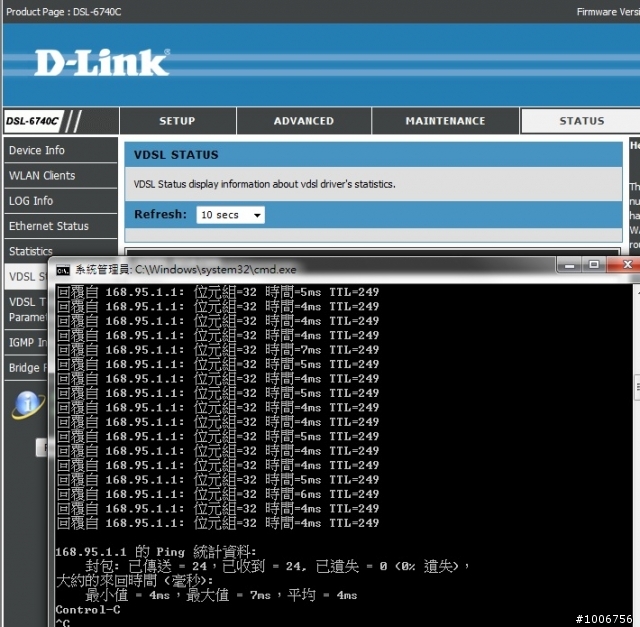Select the STATUS tab

581,121
